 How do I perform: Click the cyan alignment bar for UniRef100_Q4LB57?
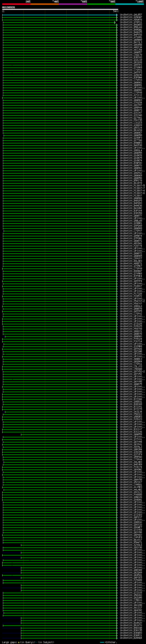pos(60,15)
